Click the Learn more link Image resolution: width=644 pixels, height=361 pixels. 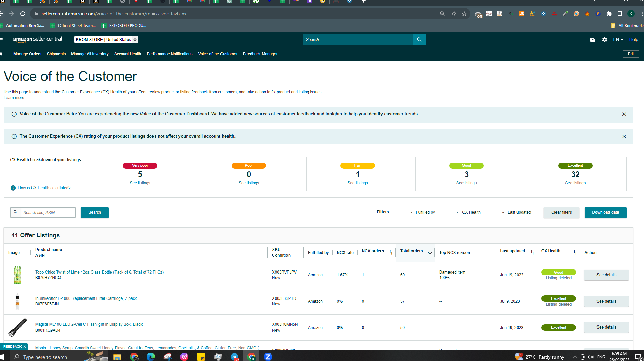click(14, 98)
